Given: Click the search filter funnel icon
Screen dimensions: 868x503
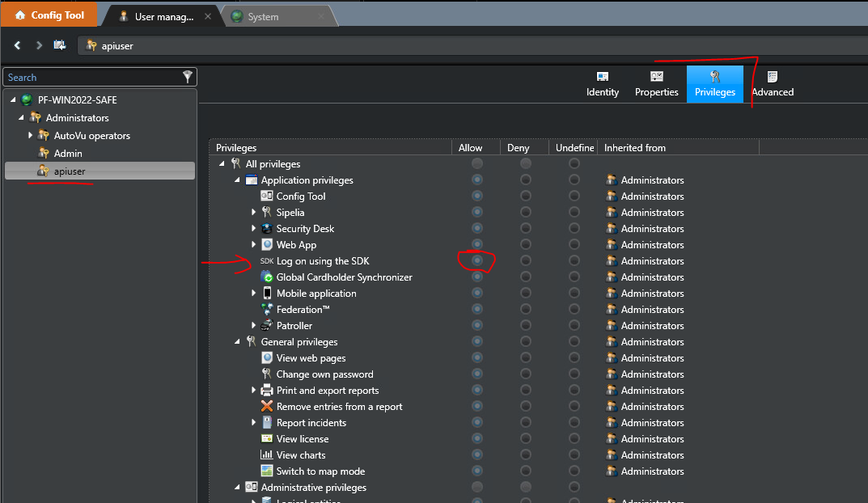Looking at the screenshot, I should (x=188, y=77).
